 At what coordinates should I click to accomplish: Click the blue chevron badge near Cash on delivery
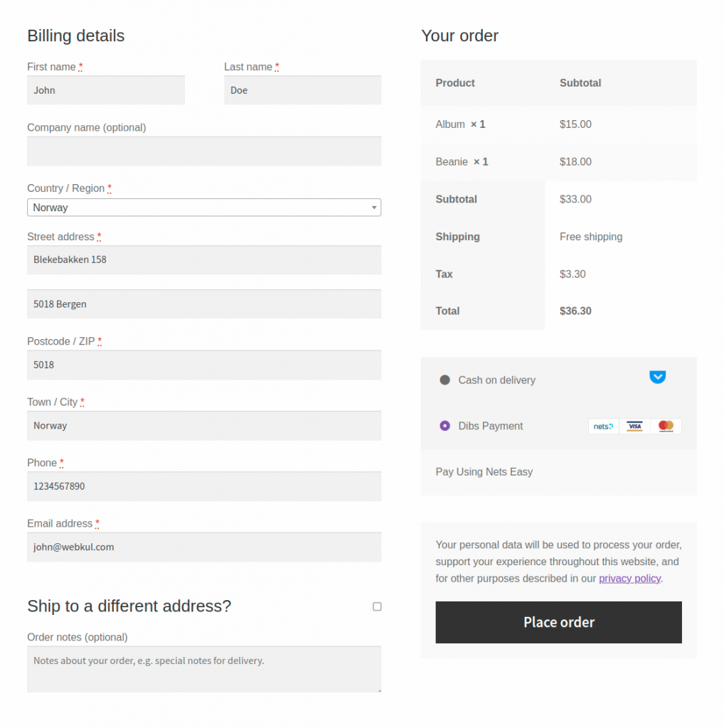click(x=657, y=377)
